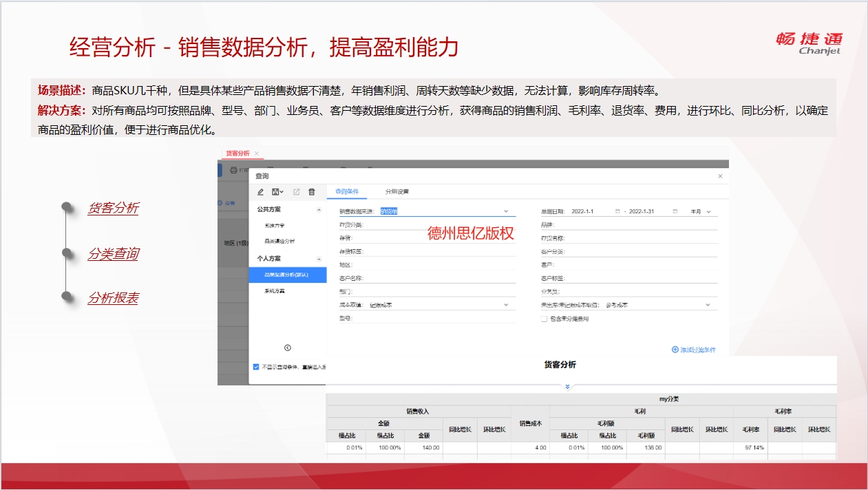This screenshot has width=868, height=490.
Task: Click the print icon in background toolbar
Action: pyautogui.click(x=233, y=170)
